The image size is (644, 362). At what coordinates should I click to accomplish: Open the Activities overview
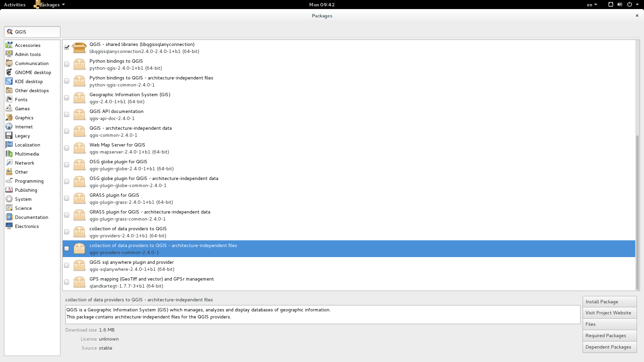15,4
